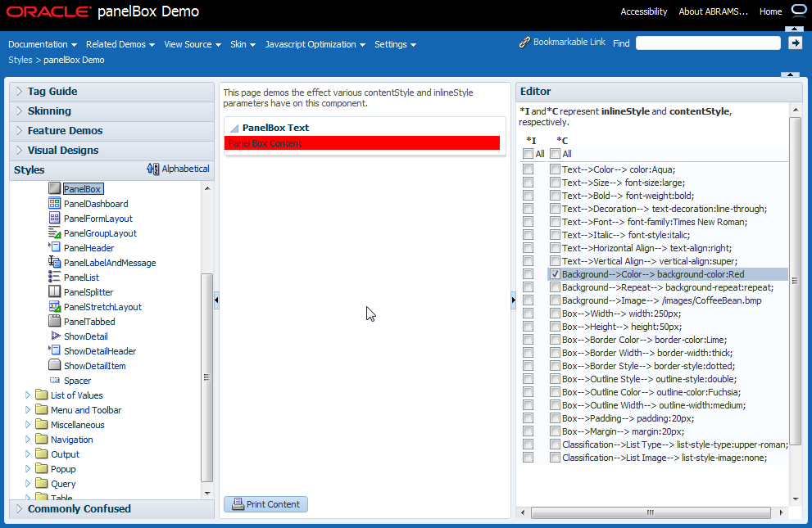
Task: Open the Accessibility link
Action: pyautogui.click(x=644, y=11)
